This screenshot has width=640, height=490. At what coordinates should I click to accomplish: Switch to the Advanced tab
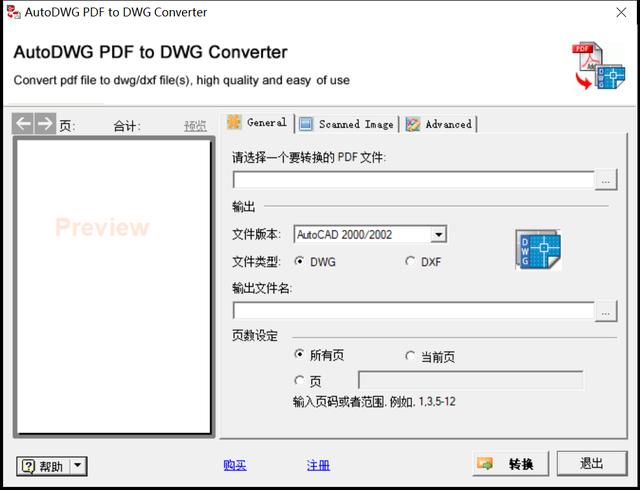pos(439,124)
